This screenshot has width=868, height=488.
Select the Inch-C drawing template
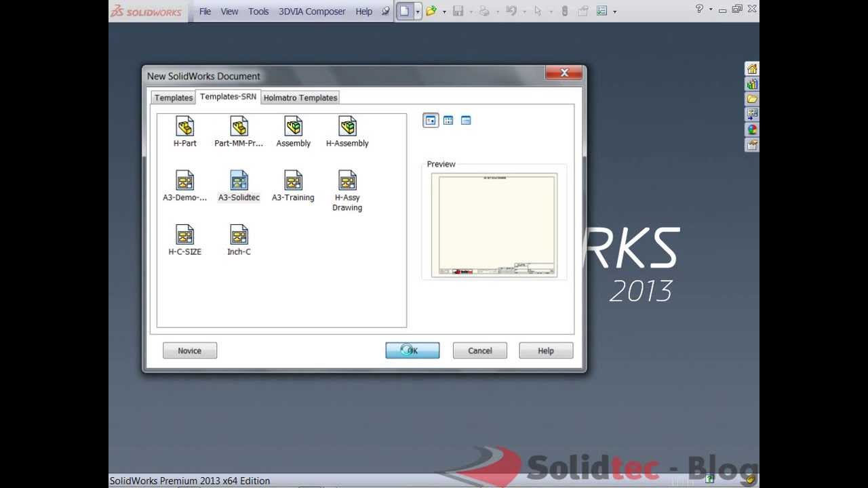[239, 241]
